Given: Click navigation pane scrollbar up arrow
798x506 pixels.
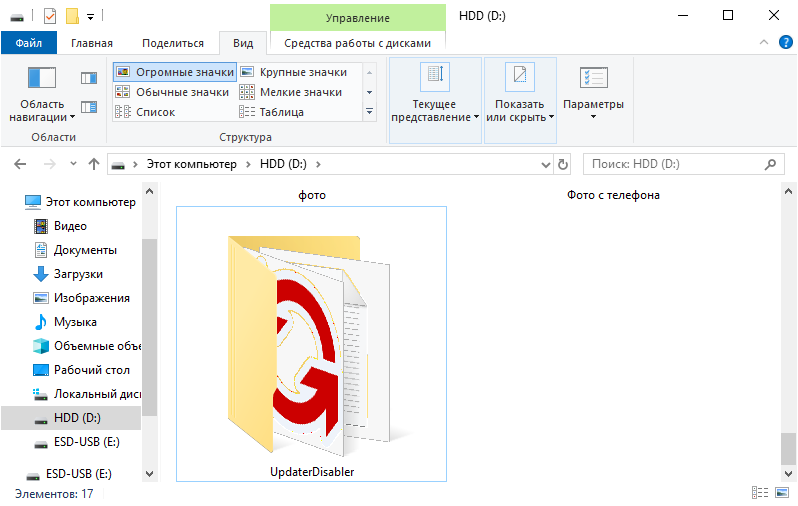Looking at the screenshot, I should 149,191.
